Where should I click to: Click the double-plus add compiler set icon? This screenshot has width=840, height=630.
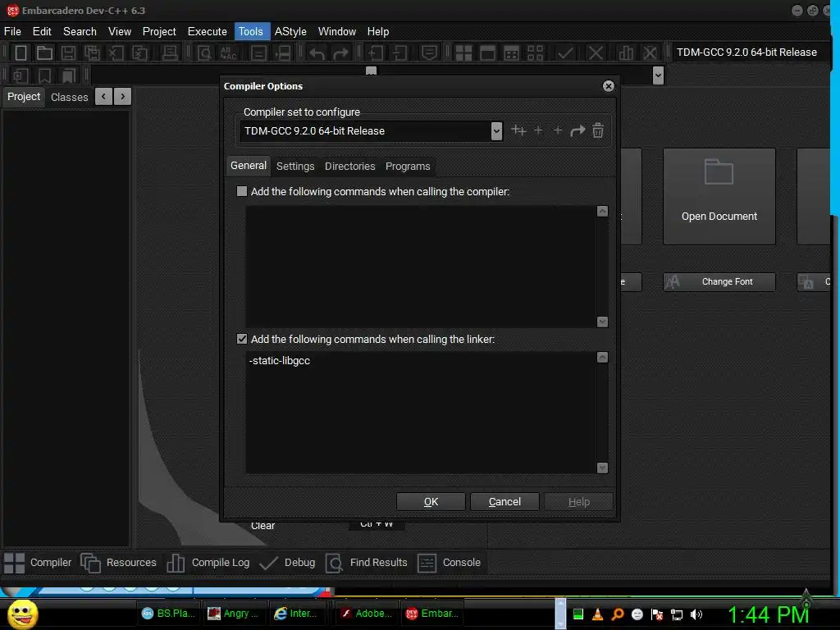(518, 130)
